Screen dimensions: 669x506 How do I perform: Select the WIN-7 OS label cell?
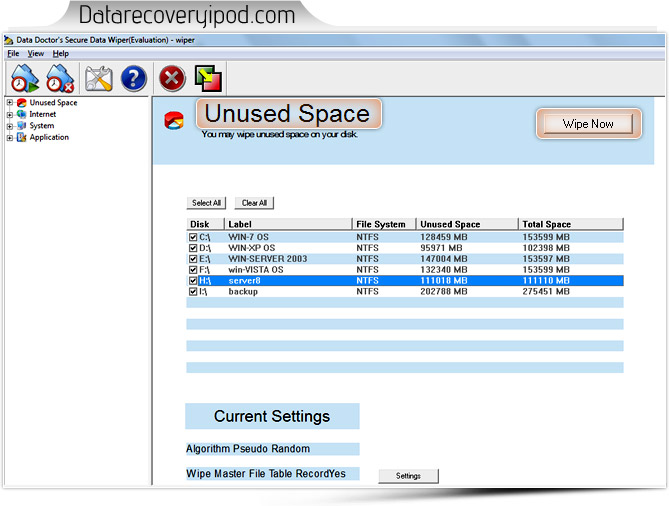point(248,237)
